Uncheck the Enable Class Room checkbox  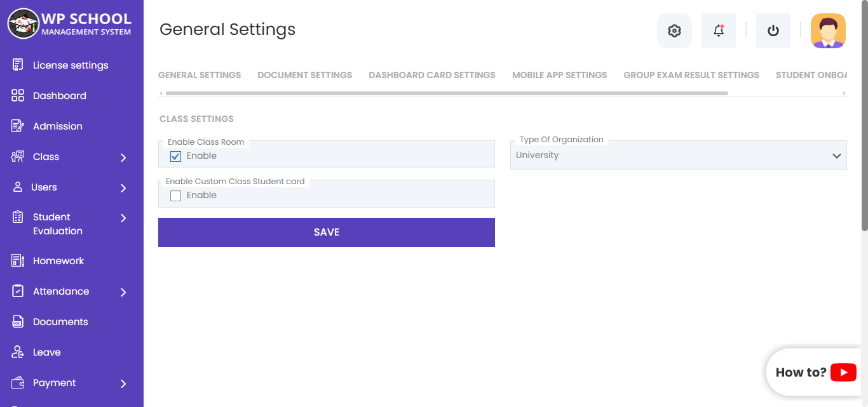click(x=176, y=156)
